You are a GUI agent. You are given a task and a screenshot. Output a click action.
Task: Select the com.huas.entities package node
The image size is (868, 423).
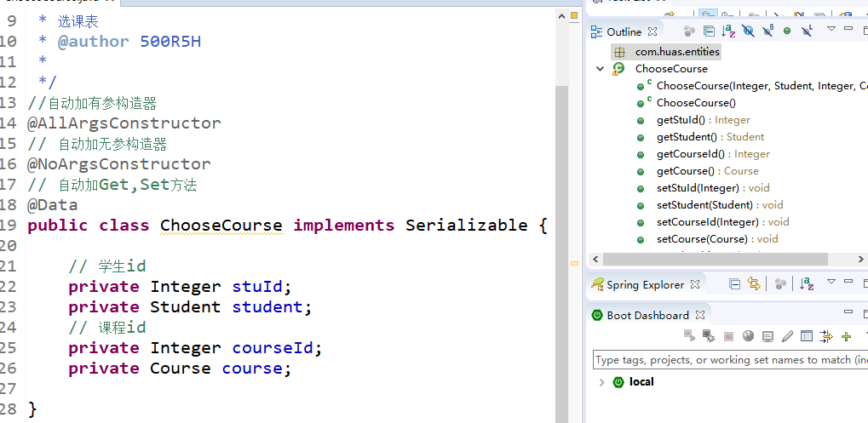coord(677,52)
